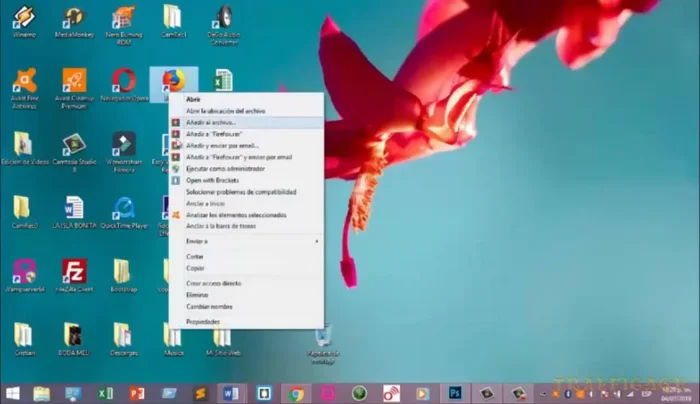Select the Camtasia Studio 8 shortcut
This screenshot has height=404, width=700.
pyautogui.click(x=74, y=152)
